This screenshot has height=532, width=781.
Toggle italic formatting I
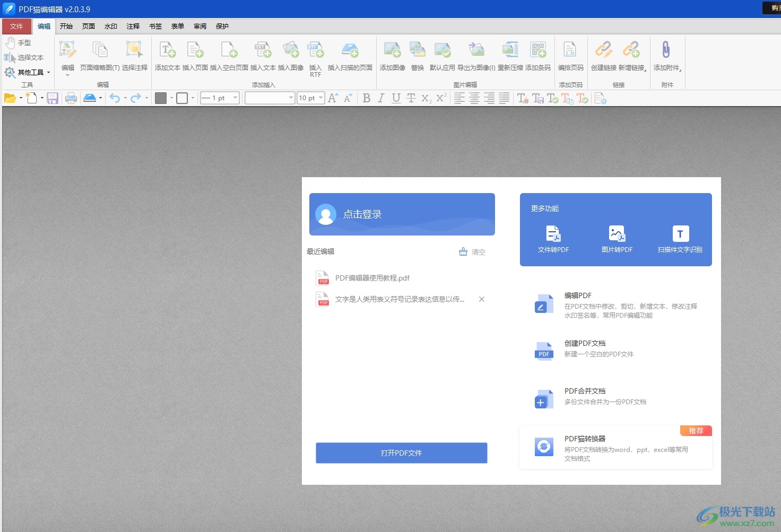[381, 98]
